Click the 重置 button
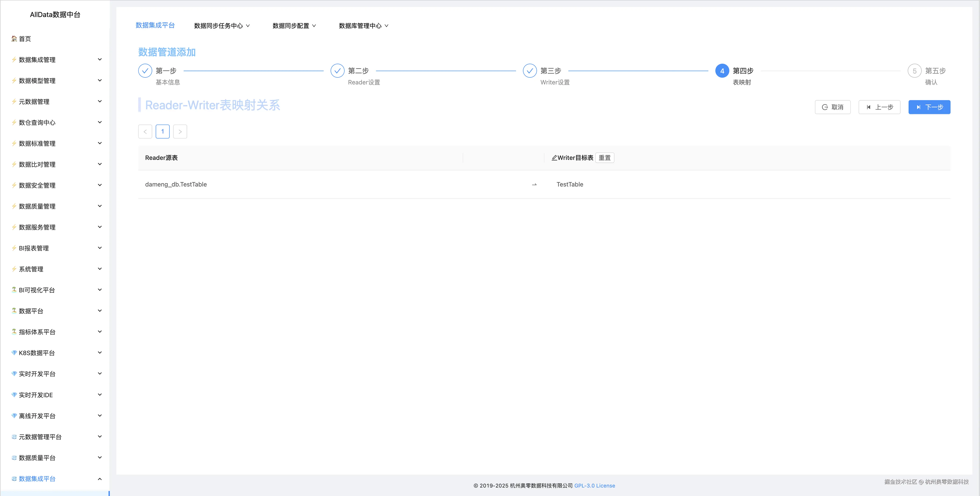Viewport: 980px width, 496px height. point(604,157)
